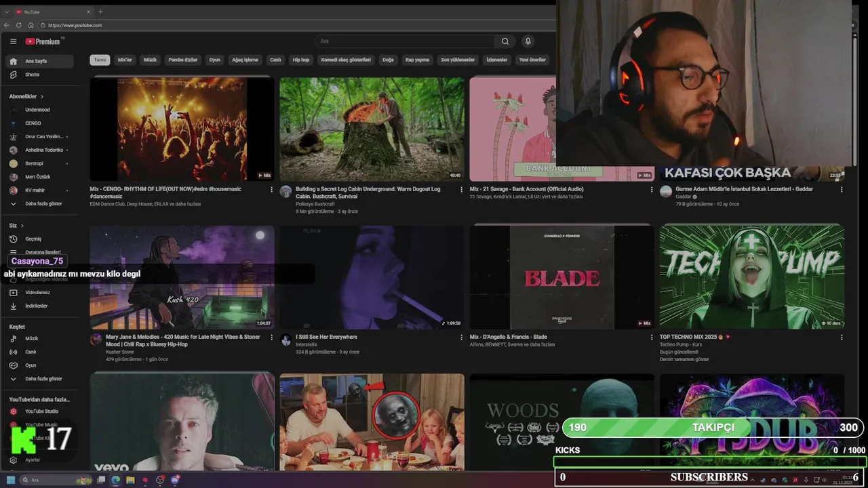
Task: Select İzlenenler filter chip
Action: tap(497, 60)
